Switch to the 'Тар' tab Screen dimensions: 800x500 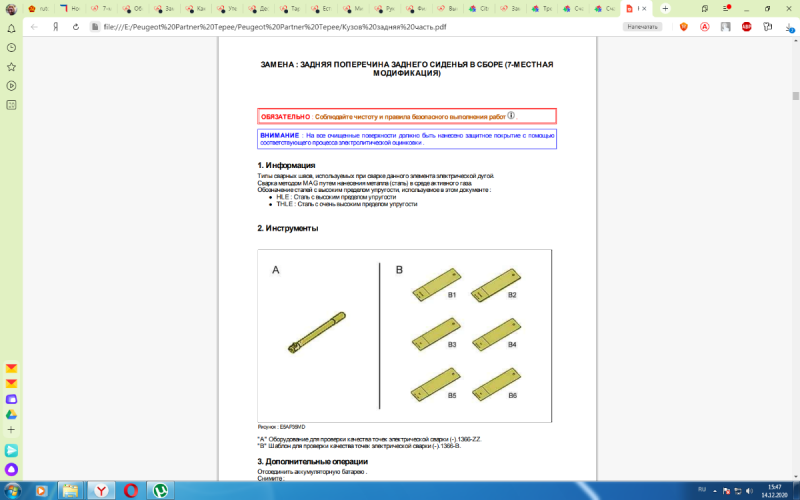[x=290, y=9]
